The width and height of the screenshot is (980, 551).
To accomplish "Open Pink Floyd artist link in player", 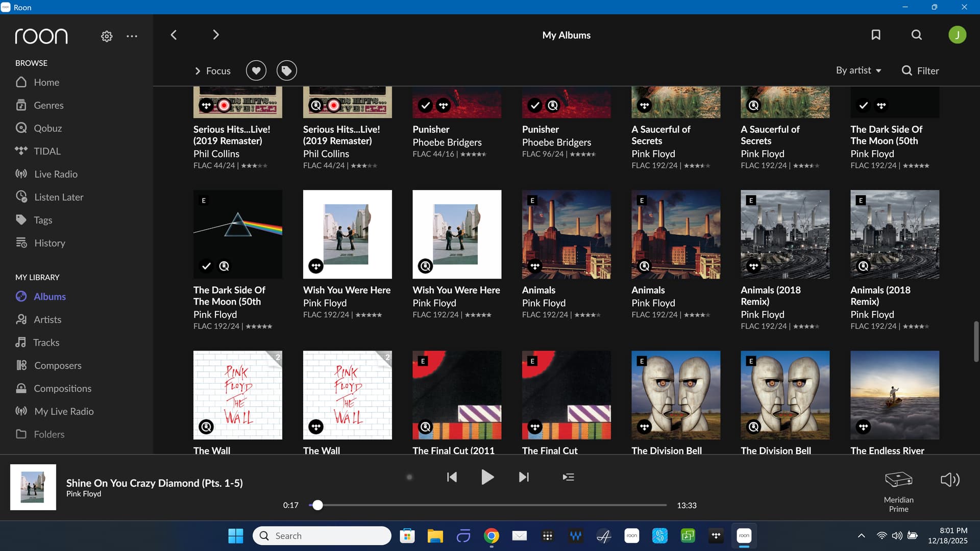I will pyautogui.click(x=84, y=494).
